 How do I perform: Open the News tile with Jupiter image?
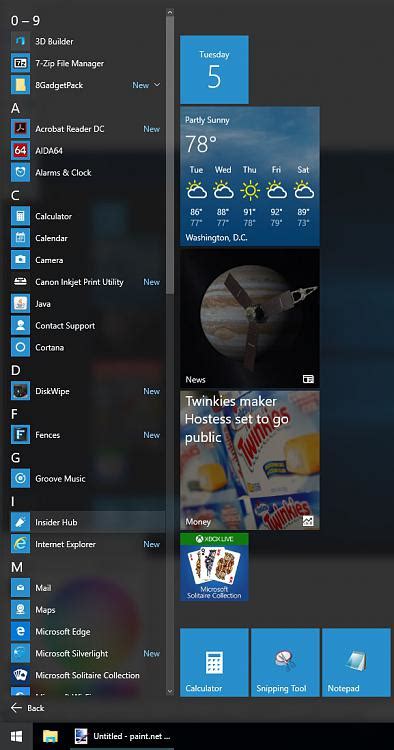(250, 318)
